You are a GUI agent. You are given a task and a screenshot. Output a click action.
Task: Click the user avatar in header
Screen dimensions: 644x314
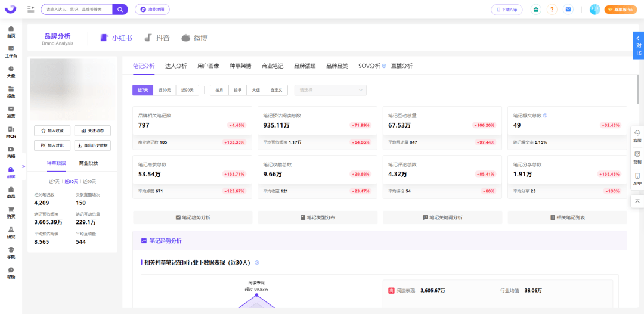coord(595,9)
